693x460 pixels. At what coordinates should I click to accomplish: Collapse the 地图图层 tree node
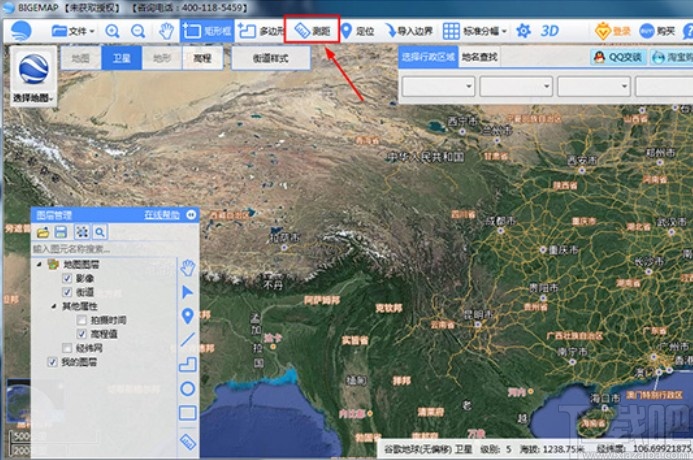(39, 264)
